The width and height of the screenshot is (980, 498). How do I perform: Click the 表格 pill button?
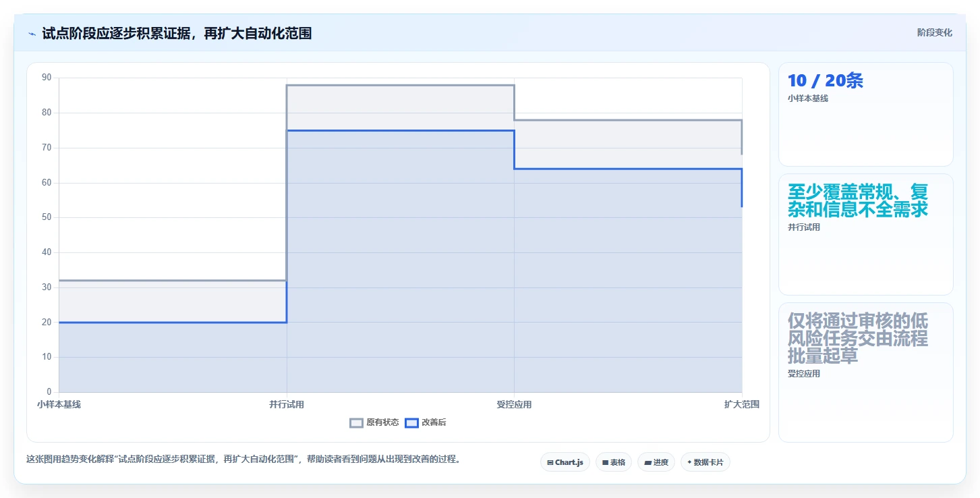pos(614,462)
